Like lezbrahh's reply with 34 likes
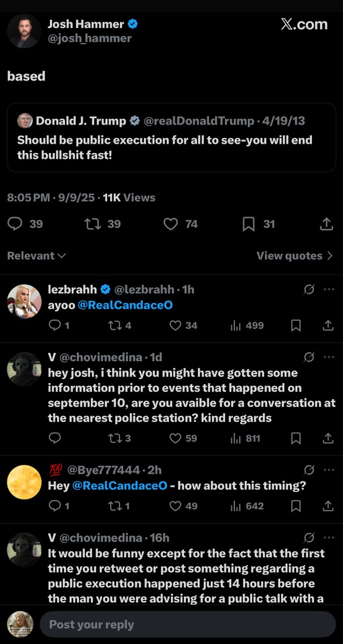 (175, 325)
